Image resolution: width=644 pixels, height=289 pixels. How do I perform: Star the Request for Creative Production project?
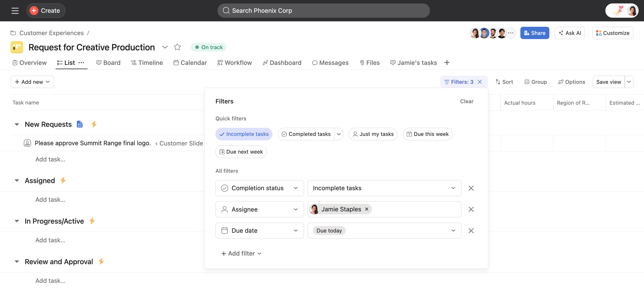[177, 47]
